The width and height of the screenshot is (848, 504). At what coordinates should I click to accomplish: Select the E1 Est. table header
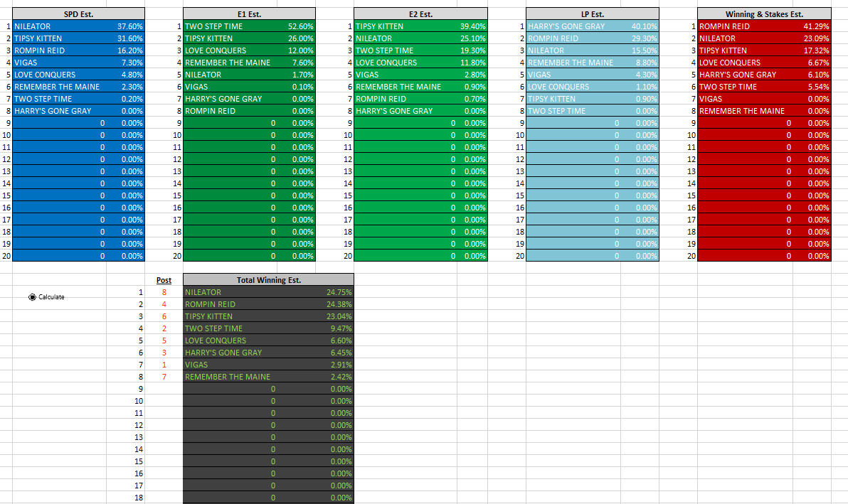click(249, 14)
